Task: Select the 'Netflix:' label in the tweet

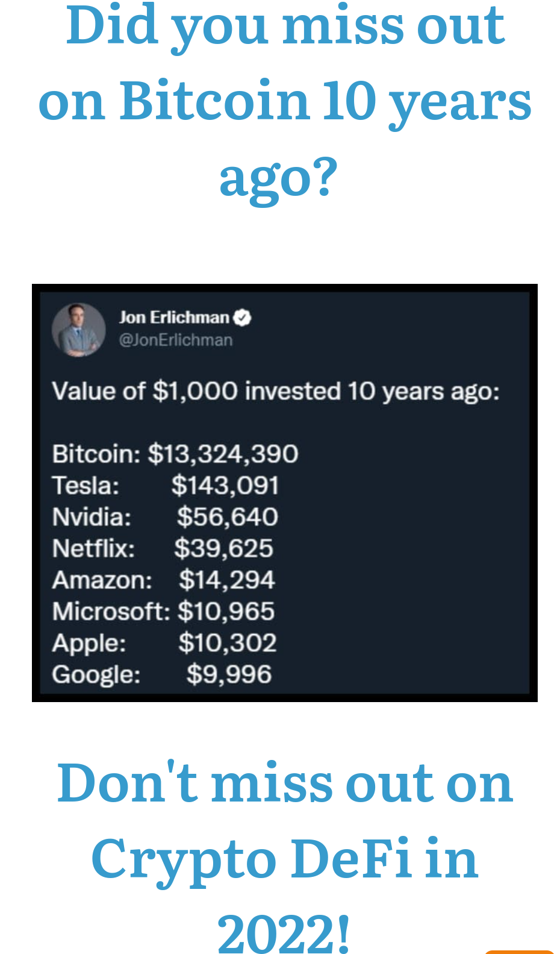Action: 93,548
